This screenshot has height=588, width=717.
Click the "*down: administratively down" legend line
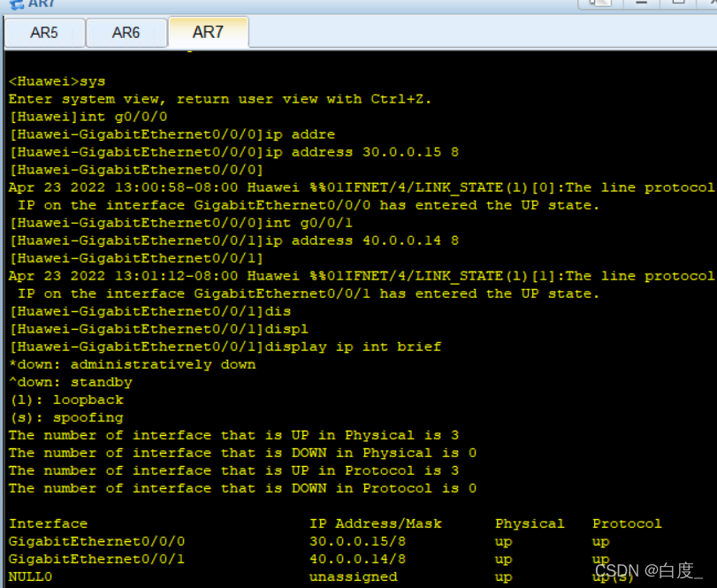pyautogui.click(x=132, y=364)
